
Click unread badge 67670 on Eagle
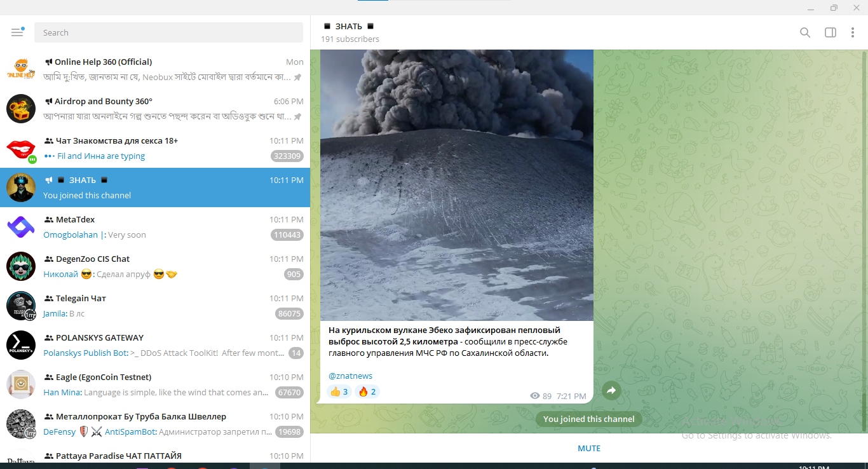(x=289, y=393)
